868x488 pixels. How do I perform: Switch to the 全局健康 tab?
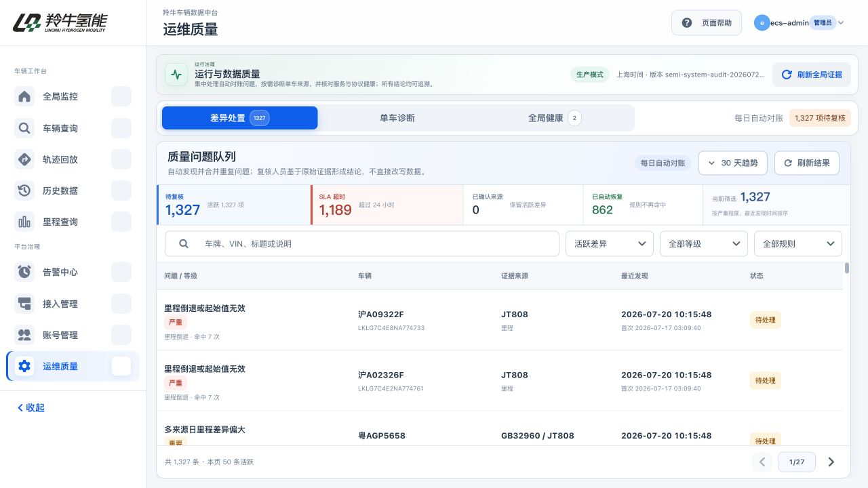pos(555,118)
